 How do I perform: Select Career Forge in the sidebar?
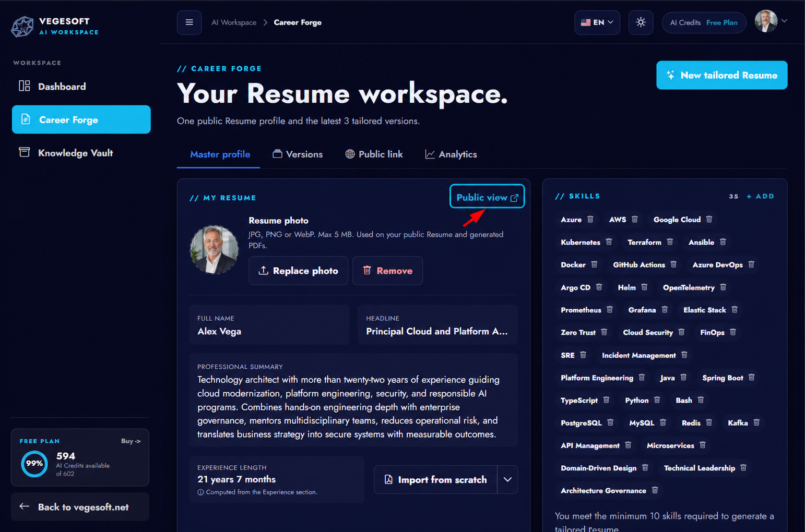pyautogui.click(x=81, y=119)
